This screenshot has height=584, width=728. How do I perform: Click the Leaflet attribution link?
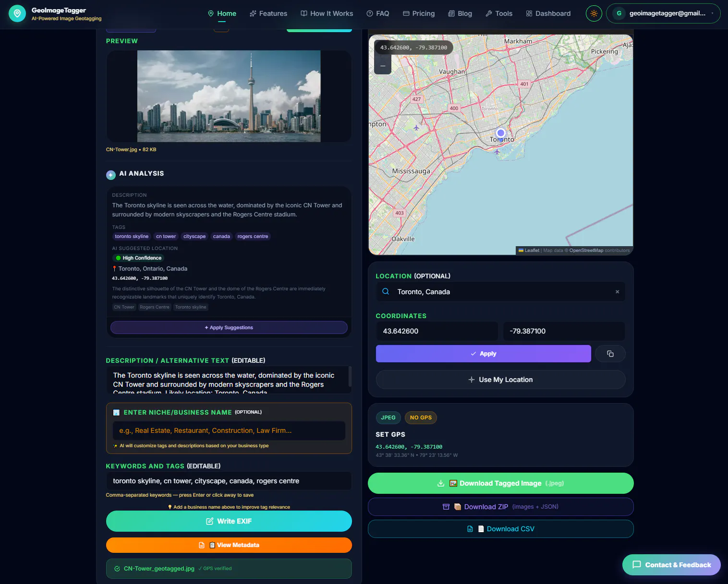point(532,250)
